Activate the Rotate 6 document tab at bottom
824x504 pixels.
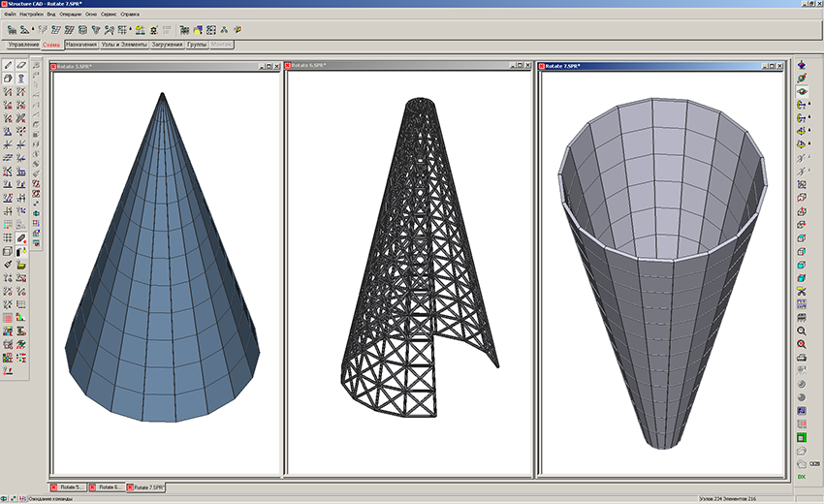[106, 487]
